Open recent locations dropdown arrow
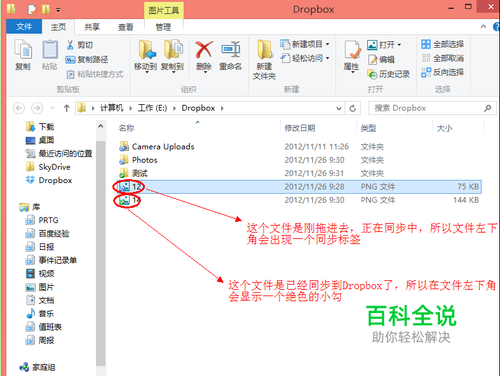 click(x=52, y=108)
